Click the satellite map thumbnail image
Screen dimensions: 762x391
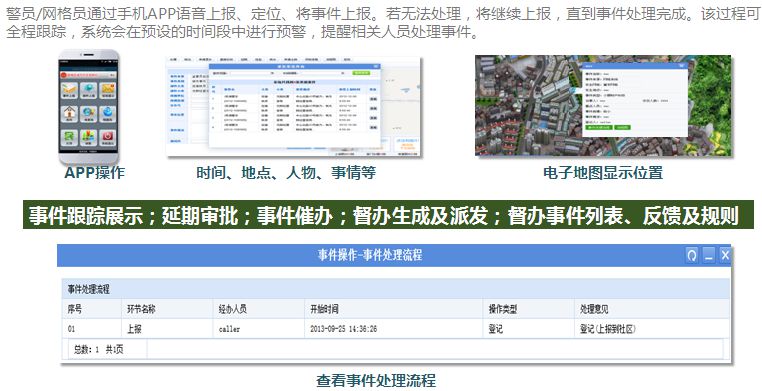click(603, 105)
